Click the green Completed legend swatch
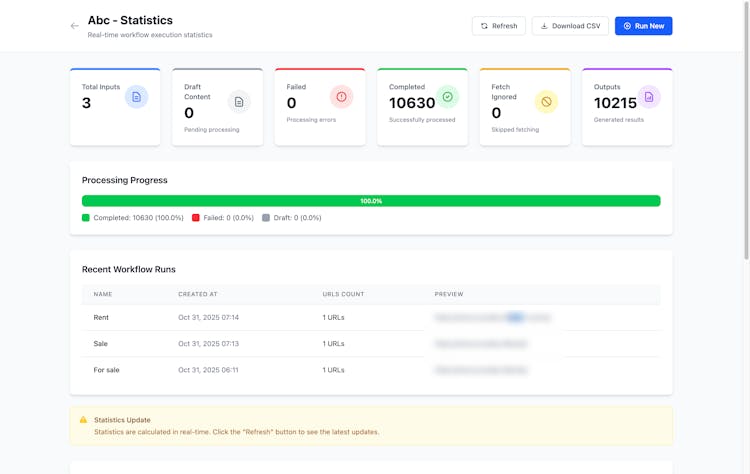The width and height of the screenshot is (750, 474). [86, 218]
